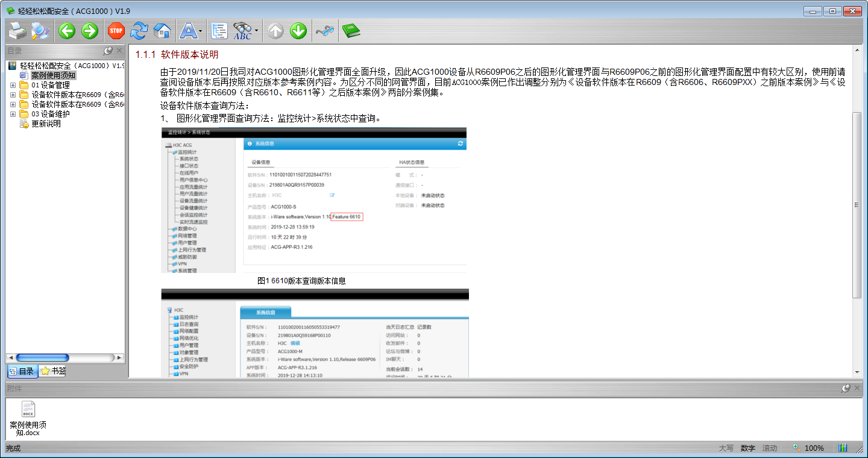Click the document vertical scrollbar thumb
Viewport: 868px width, 458px height.
pyautogui.click(x=857, y=205)
